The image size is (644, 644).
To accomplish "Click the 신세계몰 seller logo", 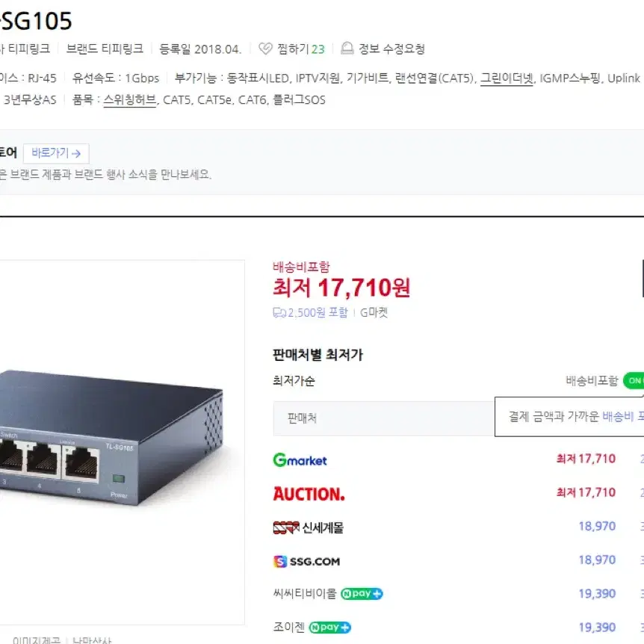I will (309, 527).
